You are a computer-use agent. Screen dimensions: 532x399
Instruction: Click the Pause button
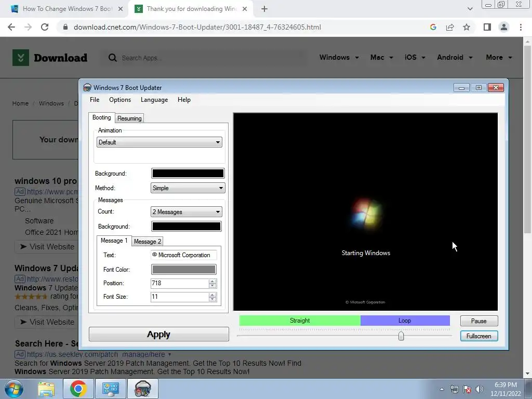[478, 321]
